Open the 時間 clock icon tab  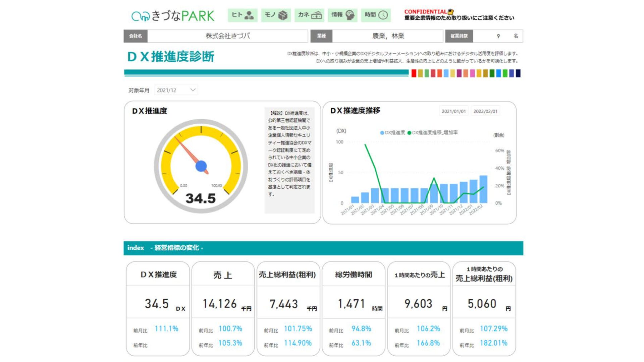[376, 15]
